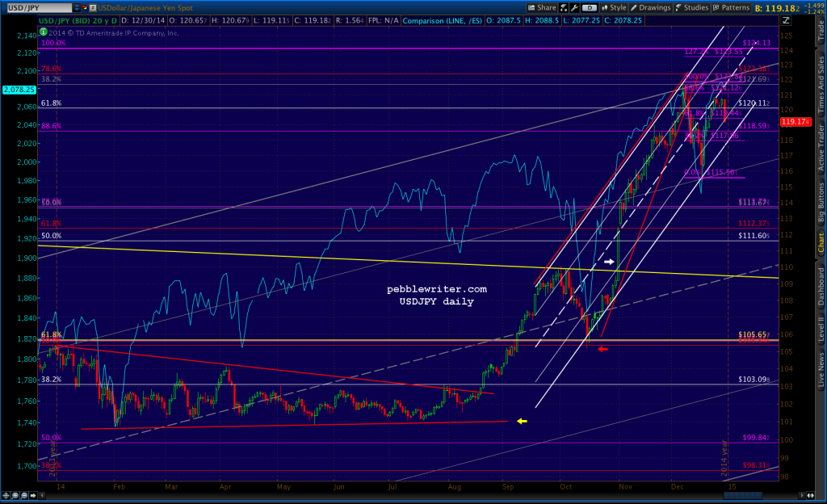Select the Drawings pencil tool
This screenshot has width=827, height=504.
(x=635, y=7)
